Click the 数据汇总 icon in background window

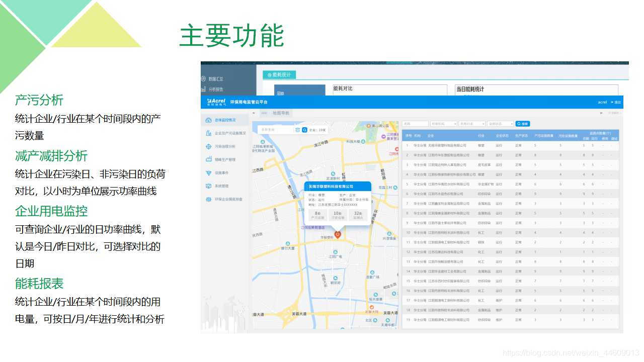click(204, 79)
